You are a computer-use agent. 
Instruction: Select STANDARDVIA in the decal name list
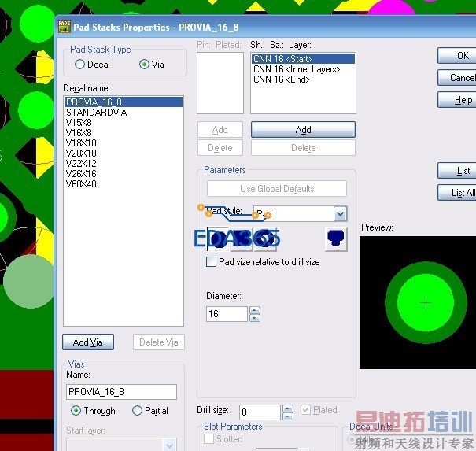124,113
